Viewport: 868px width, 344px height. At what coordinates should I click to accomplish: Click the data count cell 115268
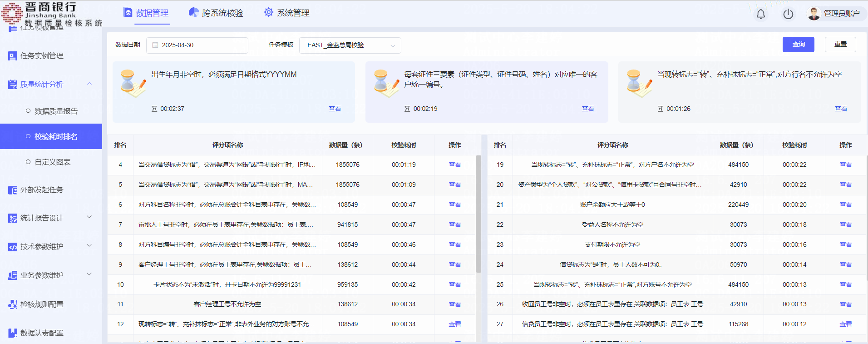[x=738, y=324]
